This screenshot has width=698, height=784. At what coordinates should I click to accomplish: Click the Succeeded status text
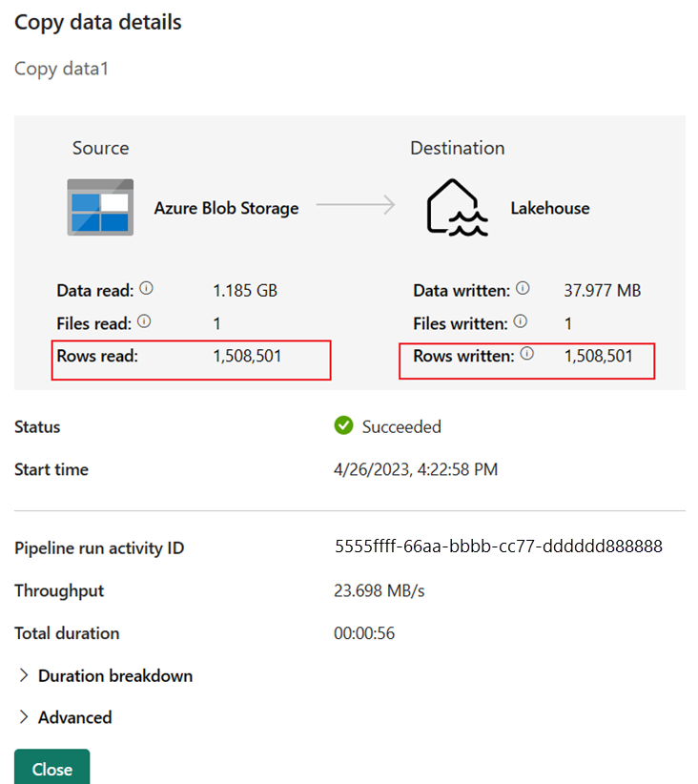[401, 427]
